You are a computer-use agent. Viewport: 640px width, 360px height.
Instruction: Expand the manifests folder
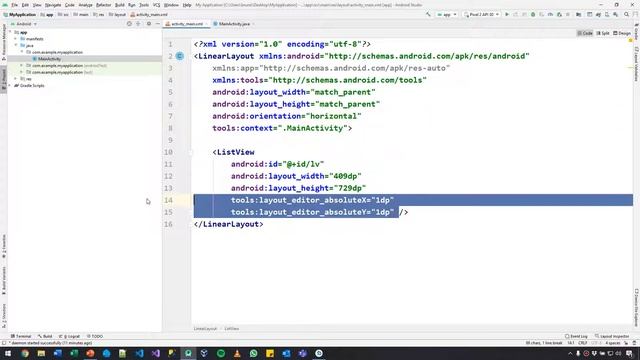coord(16,39)
